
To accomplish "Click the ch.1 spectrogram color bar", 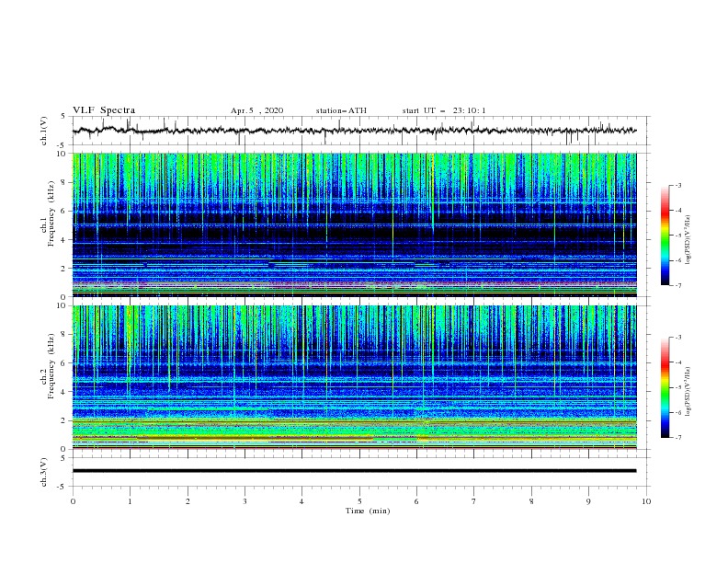I will (665, 236).
